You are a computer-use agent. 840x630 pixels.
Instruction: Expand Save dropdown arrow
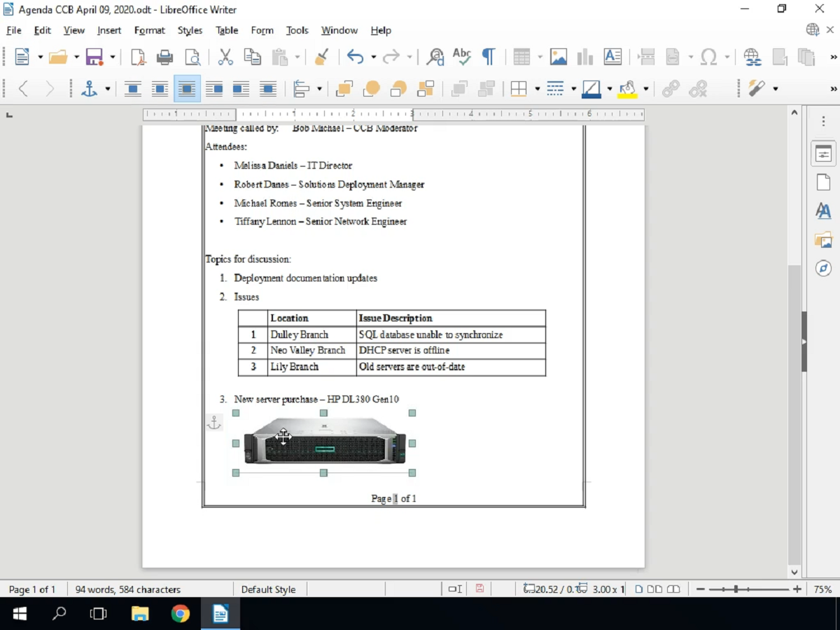112,57
